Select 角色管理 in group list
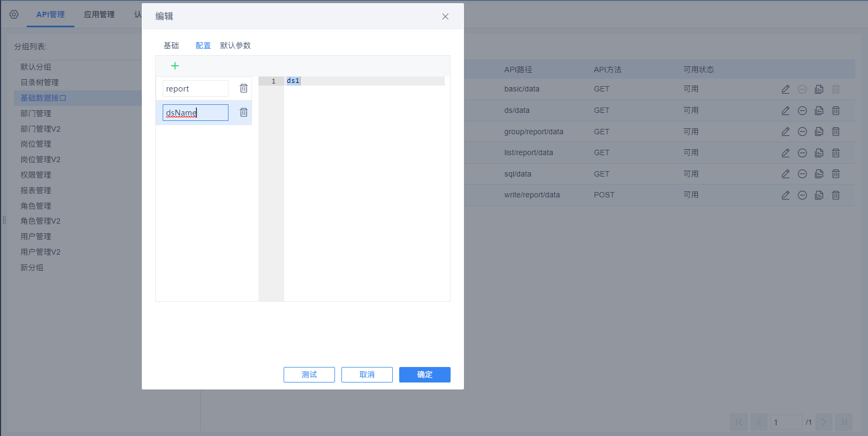The height and width of the screenshot is (436, 868). coord(36,206)
